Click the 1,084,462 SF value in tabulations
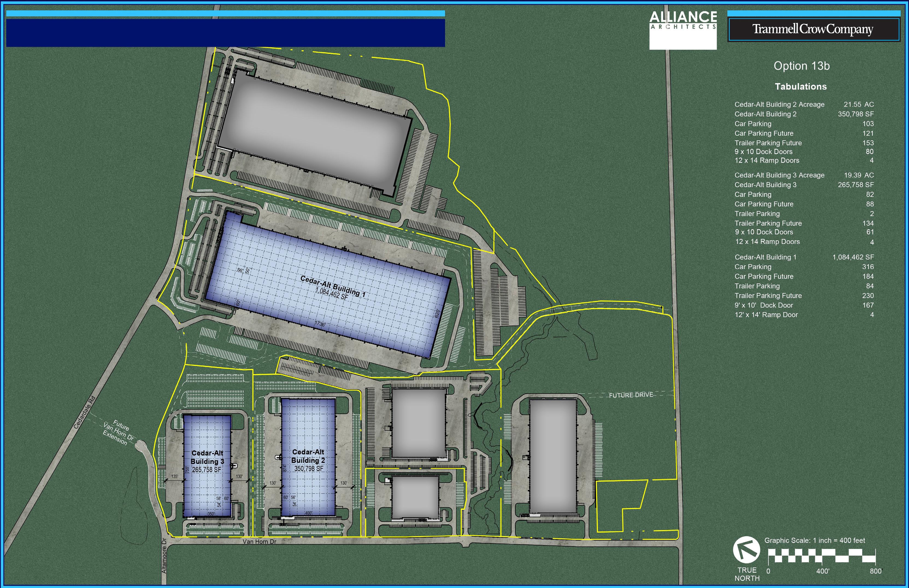The height and width of the screenshot is (588, 909). (853, 257)
